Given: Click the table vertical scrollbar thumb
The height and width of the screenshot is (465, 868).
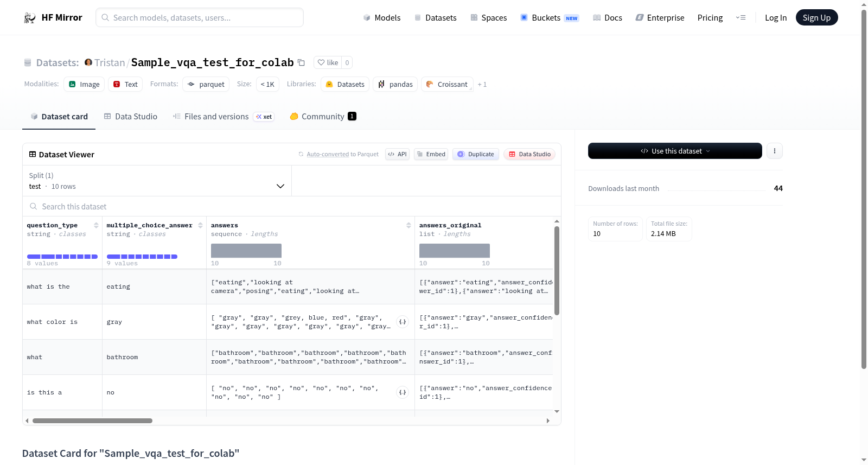Looking at the screenshot, I should pyautogui.click(x=557, y=271).
